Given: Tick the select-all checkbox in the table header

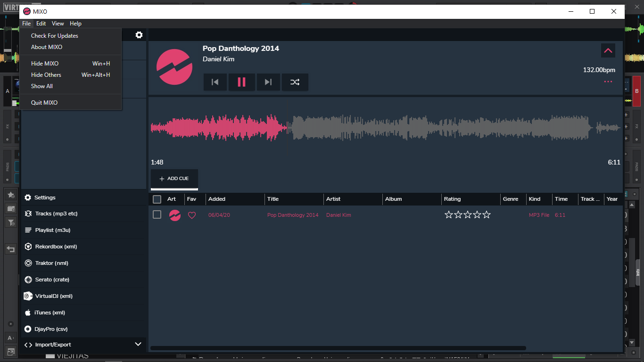Looking at the screenshot, I should 157,199.
